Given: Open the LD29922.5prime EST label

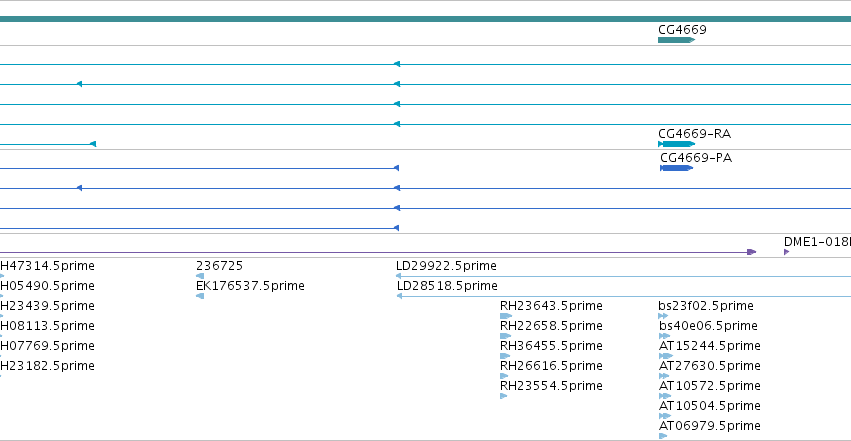Looking at the screenshot, I should [x=446, y=266].
